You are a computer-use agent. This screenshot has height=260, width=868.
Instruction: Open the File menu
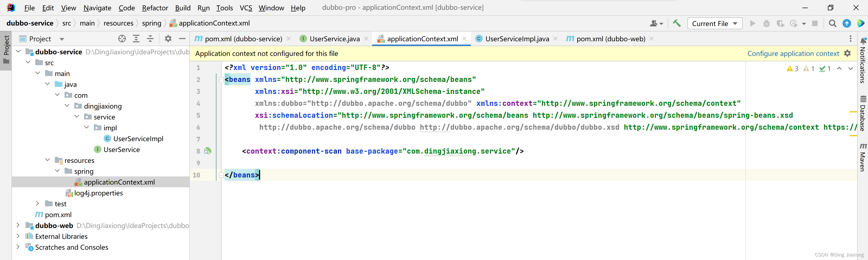click(x=30, y=8)
